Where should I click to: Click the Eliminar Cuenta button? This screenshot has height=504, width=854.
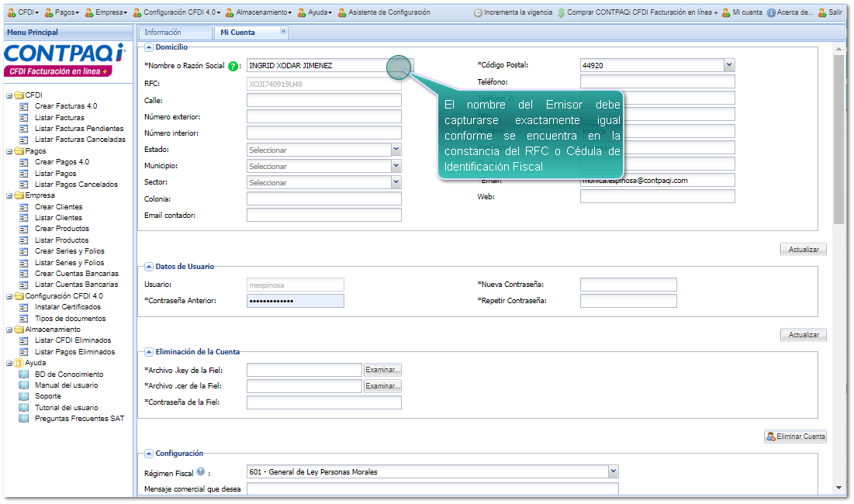point(795,437)
